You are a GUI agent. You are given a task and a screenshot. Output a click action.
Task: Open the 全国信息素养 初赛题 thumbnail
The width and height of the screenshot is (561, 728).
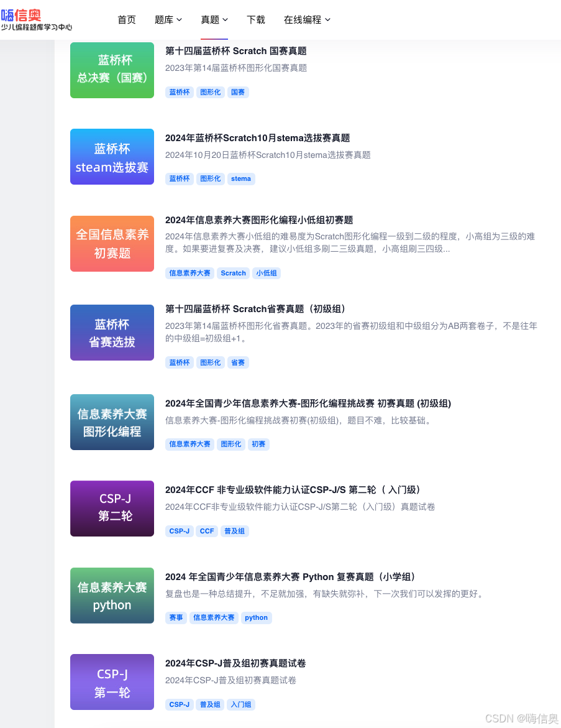pyautogui.click(x=112, y=243)
